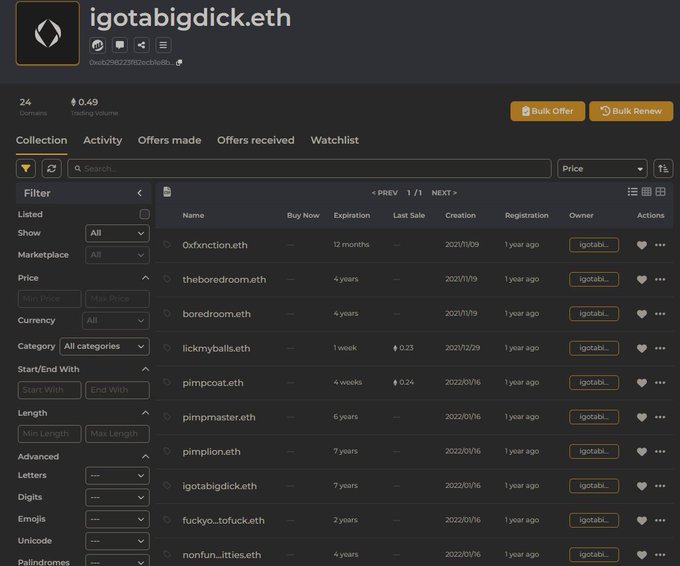Favorite pimpmaster.eth with heart icon
Screen dimensions: 680x566
[642, 417]
